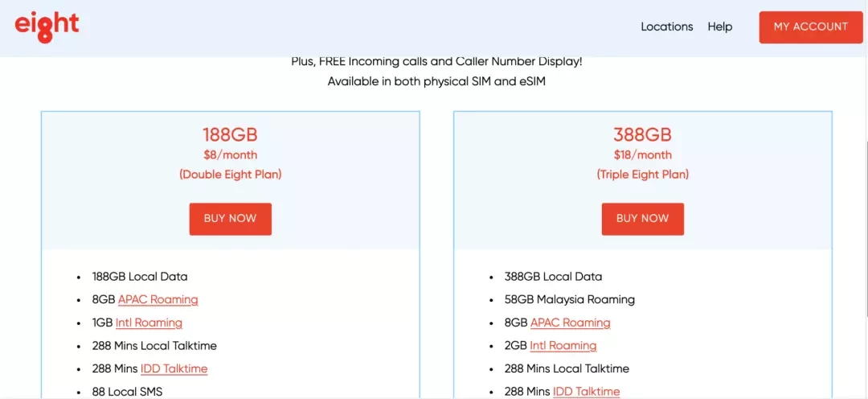Viewport: 868px width, 399px height.
Task: Select the 188GB plan heading
Action: (x=231, y=134)
